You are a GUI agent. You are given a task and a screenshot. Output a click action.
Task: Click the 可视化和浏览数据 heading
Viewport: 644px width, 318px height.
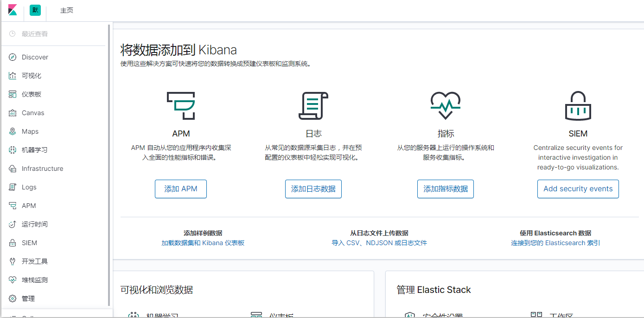[x=157, y=290]
